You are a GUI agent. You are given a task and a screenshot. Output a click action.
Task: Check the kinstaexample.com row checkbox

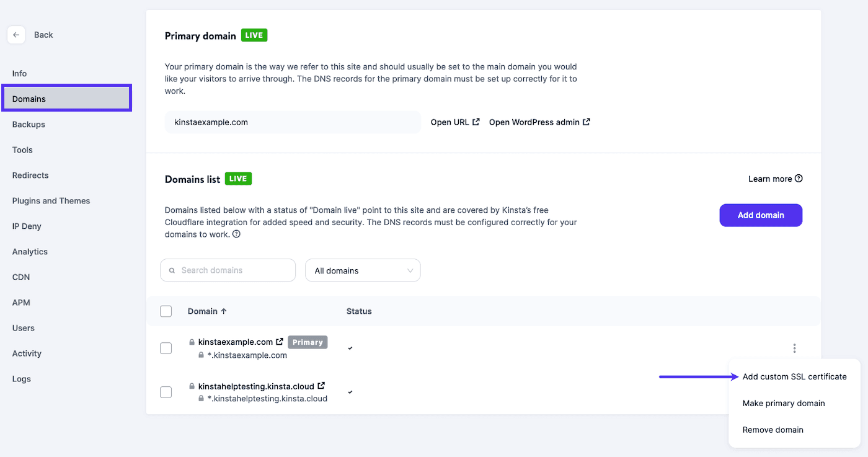tap(166, 348)
